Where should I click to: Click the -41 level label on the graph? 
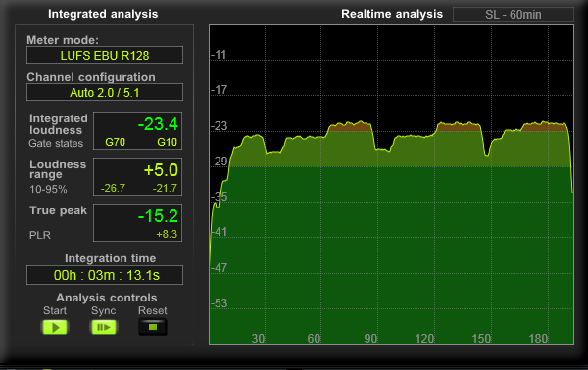click(219, 232)
